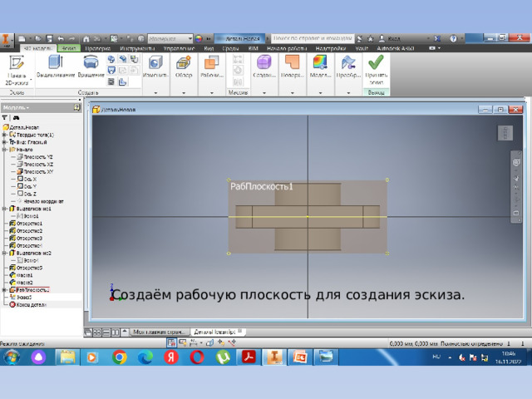Select Плоскость YZ in model tree

coord(35,157)
